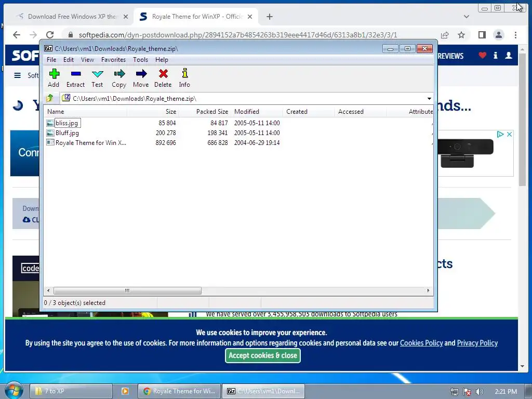The width and height of the screenshot is (532, 399).
Task: Open a new Chrome tab
Action: tap(270, 17)
